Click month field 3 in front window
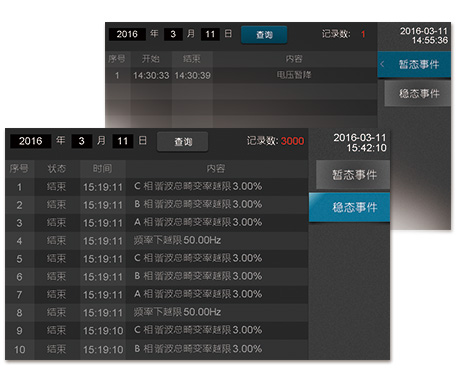Image resolution: width=470 pixels, height=383 pixels. (x=82, y=141)
